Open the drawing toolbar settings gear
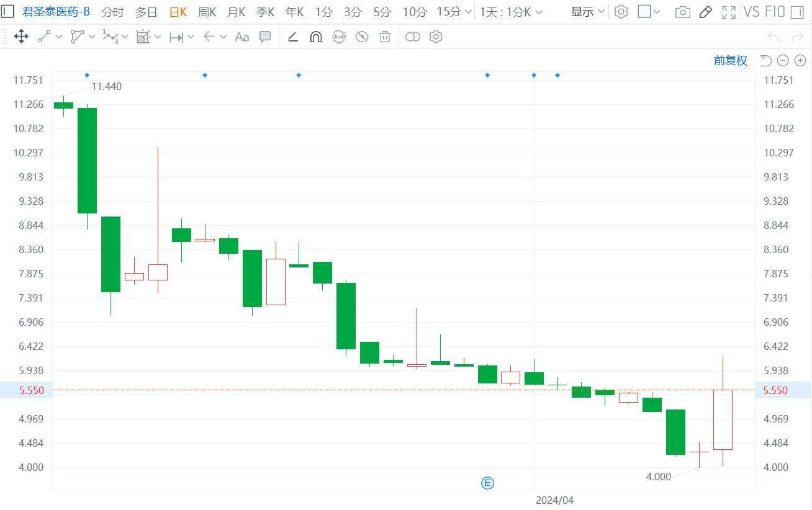Screen dimensions: 812x510 point(436,37)
